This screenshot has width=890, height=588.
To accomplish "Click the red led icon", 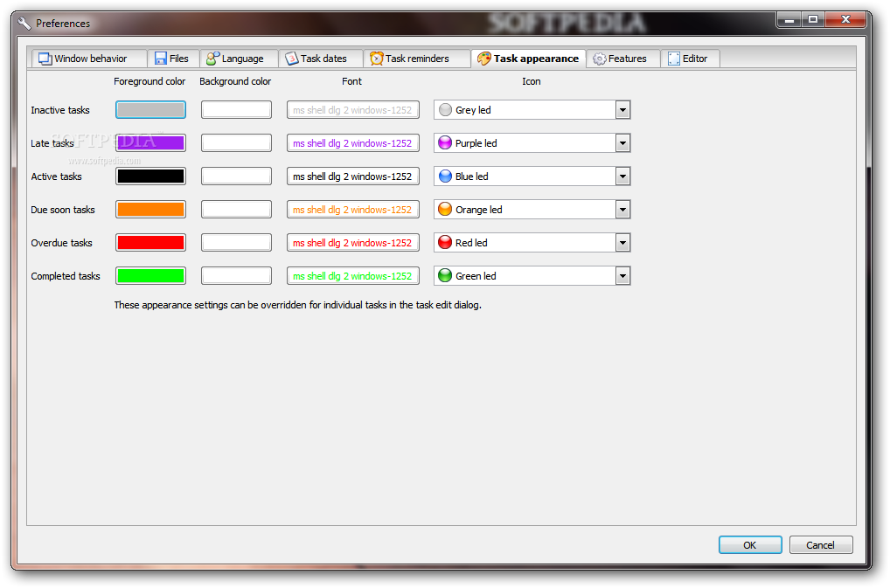I will point(446,243).
